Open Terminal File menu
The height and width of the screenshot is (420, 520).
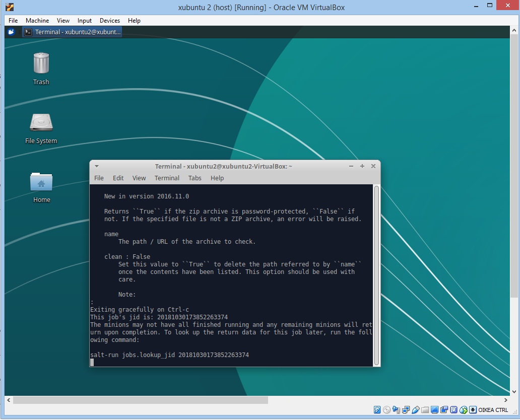click(x=99, y=178)
